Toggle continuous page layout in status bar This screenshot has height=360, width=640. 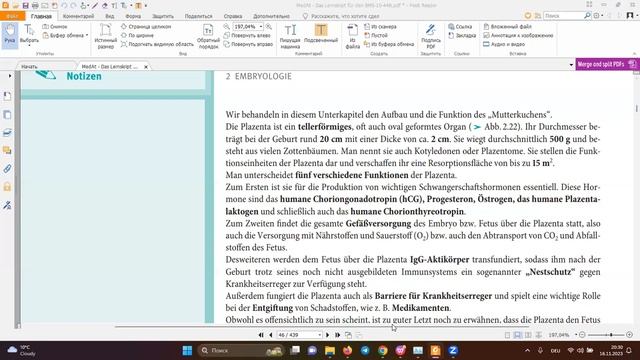(x=518, y=335)
